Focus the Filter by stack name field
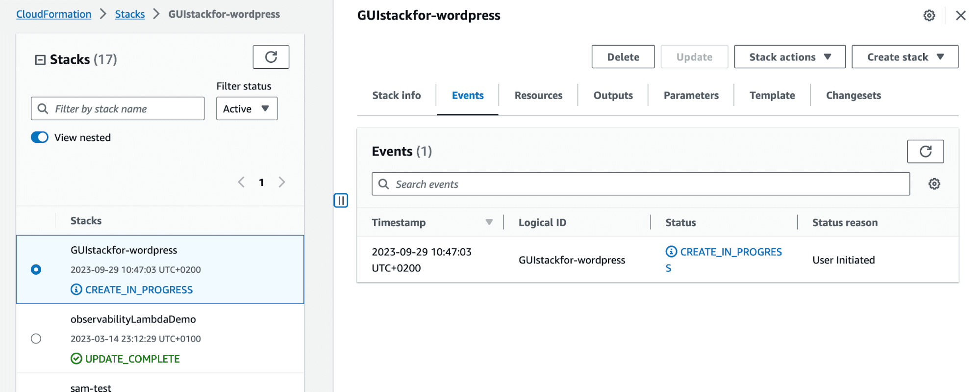The width and height of the screenshot is (980, 392). tap(118, 108)
